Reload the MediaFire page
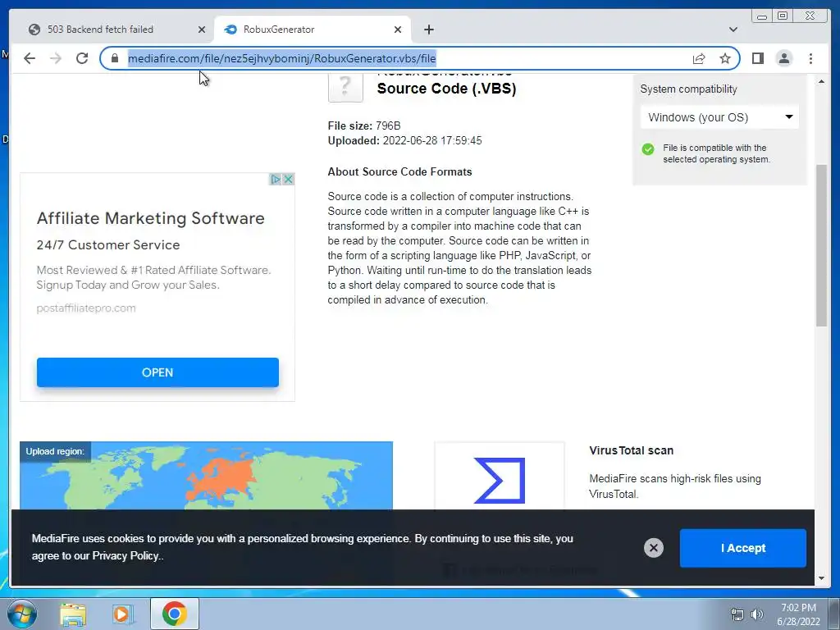This screenshot has height=630, width=840. pos(82,58)
